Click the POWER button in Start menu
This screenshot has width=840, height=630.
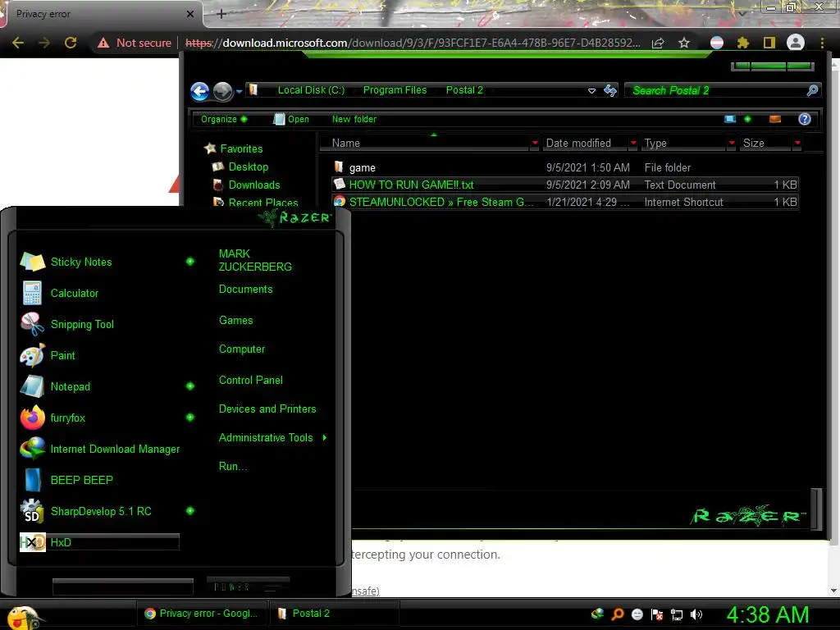248,587
